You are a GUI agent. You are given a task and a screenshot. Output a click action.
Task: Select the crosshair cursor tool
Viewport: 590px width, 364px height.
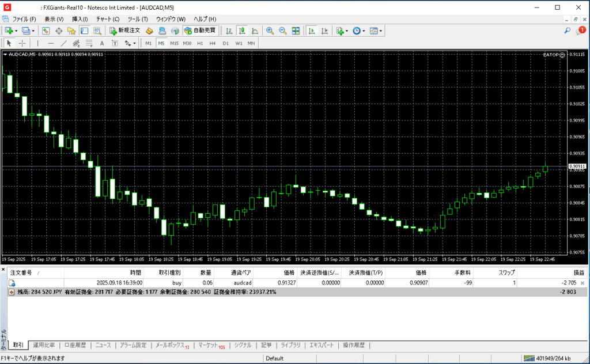(22, 43)
